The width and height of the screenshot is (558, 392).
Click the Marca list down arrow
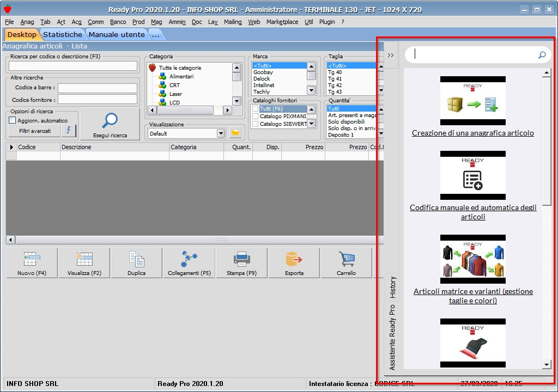click(x=311, y=90)
